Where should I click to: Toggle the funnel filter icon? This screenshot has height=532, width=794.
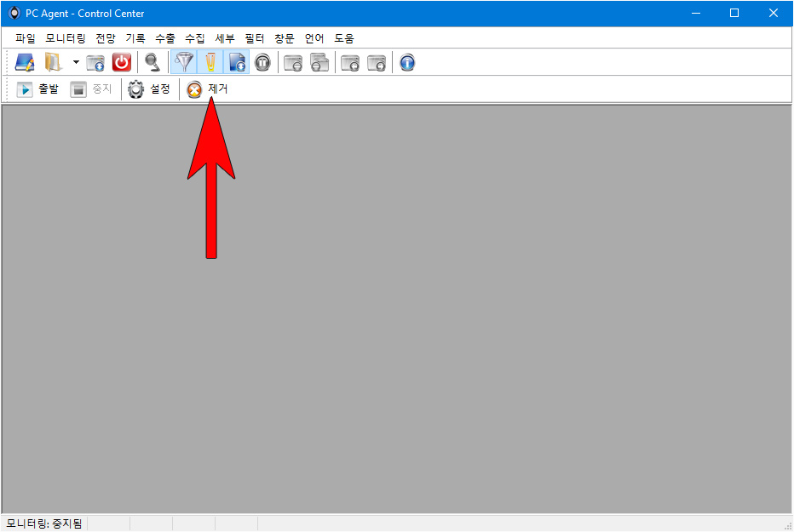click(184, 63)
